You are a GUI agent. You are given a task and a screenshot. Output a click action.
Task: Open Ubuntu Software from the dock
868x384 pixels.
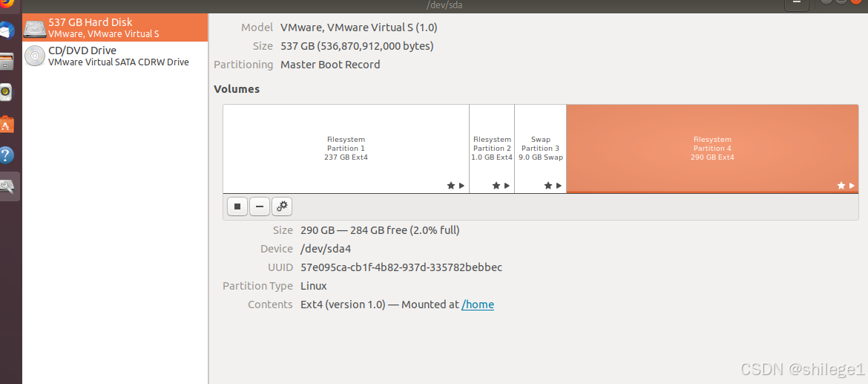pos(7,125)
